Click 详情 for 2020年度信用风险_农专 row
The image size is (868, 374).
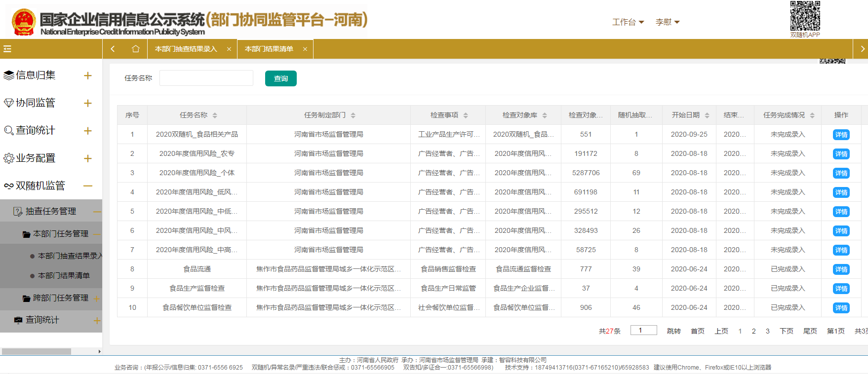pyautogui.click(x=841, y=154)
